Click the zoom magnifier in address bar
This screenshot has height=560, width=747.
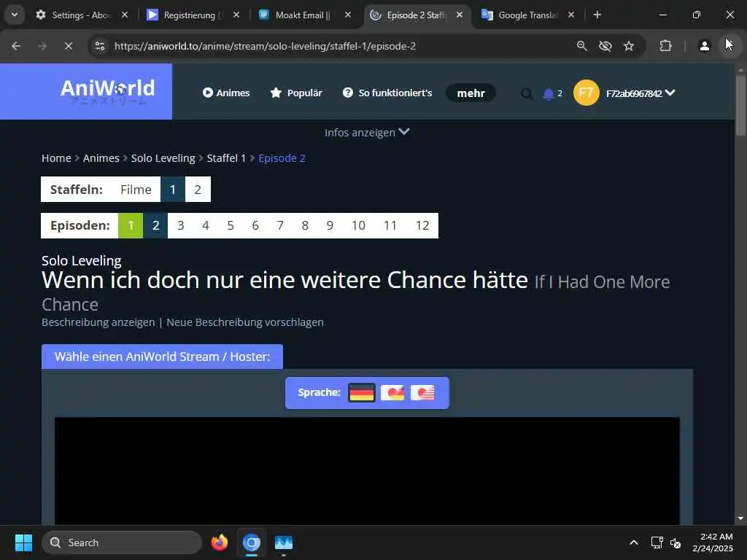tap(581, 46)
